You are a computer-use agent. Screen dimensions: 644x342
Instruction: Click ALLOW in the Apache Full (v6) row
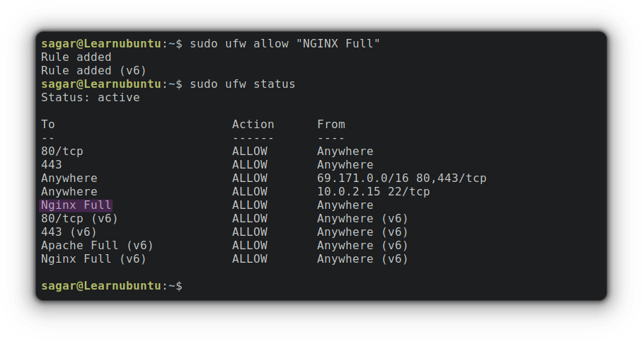[249, 246]
